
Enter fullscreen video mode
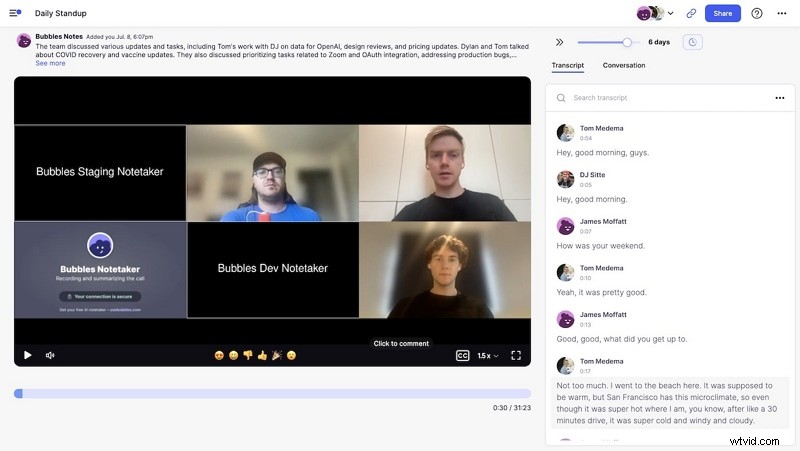pyautogui.click(x=516, y=355)
